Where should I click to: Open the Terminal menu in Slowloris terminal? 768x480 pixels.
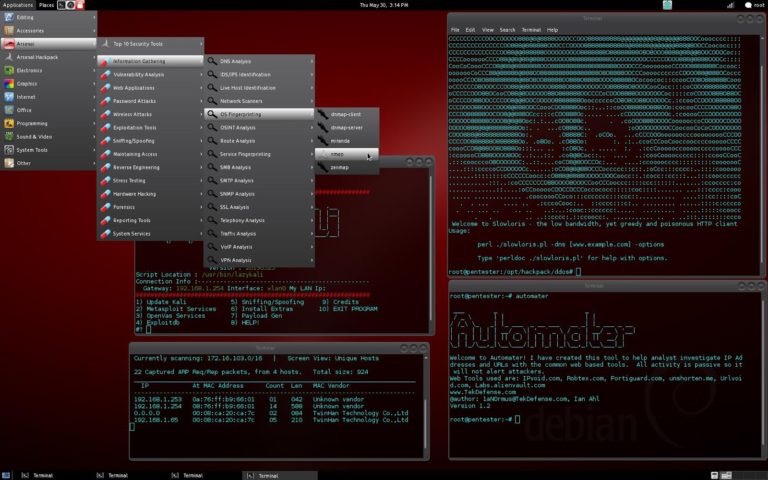click(x=531, y=30)
